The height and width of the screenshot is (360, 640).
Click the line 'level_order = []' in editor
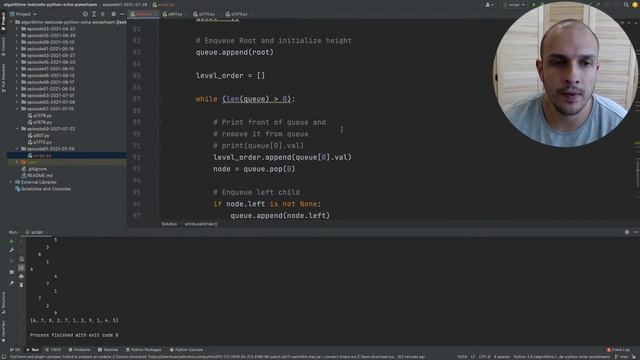coord(230,76)
